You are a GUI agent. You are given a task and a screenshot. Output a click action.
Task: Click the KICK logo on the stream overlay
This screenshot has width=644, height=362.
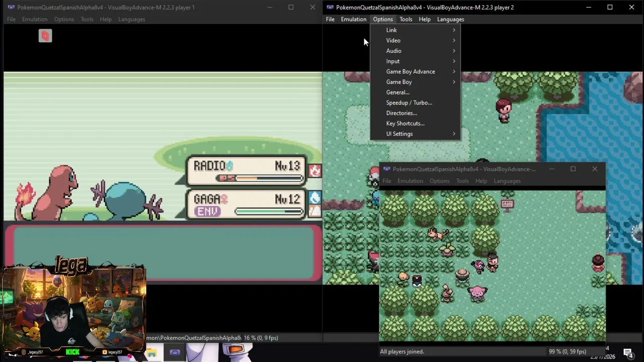[x=72, y=352]
